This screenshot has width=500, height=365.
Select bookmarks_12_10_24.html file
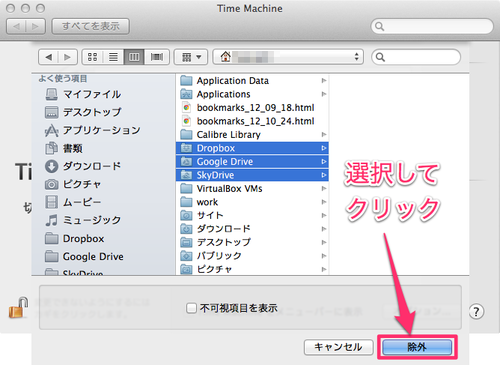click(252, 121)
